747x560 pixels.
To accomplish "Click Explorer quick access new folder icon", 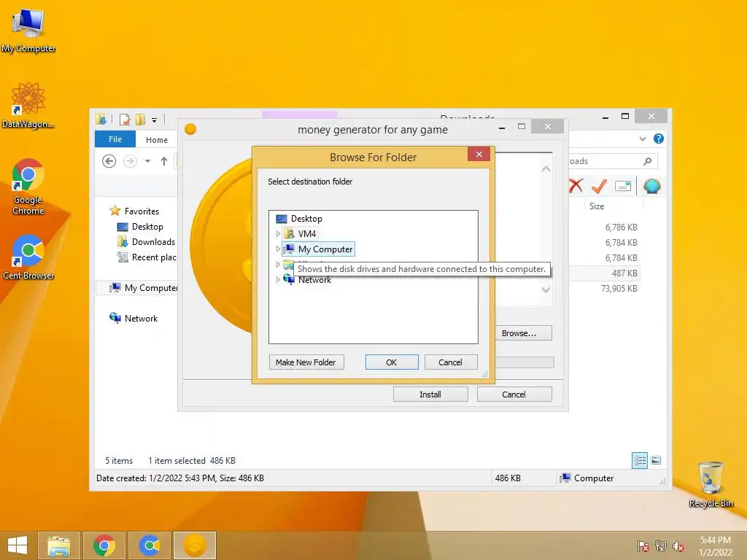I will tap(140, 119).
